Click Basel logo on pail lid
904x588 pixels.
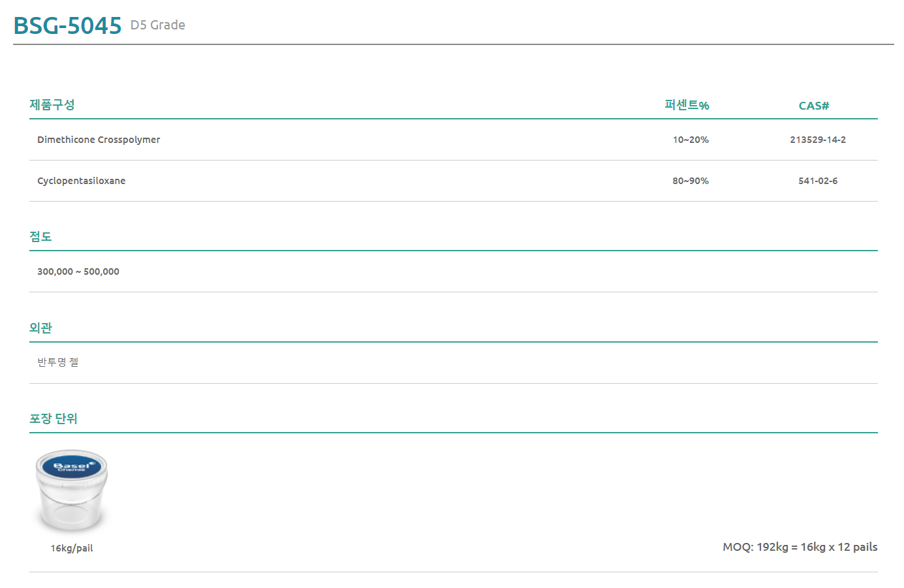tap(72, 467)
